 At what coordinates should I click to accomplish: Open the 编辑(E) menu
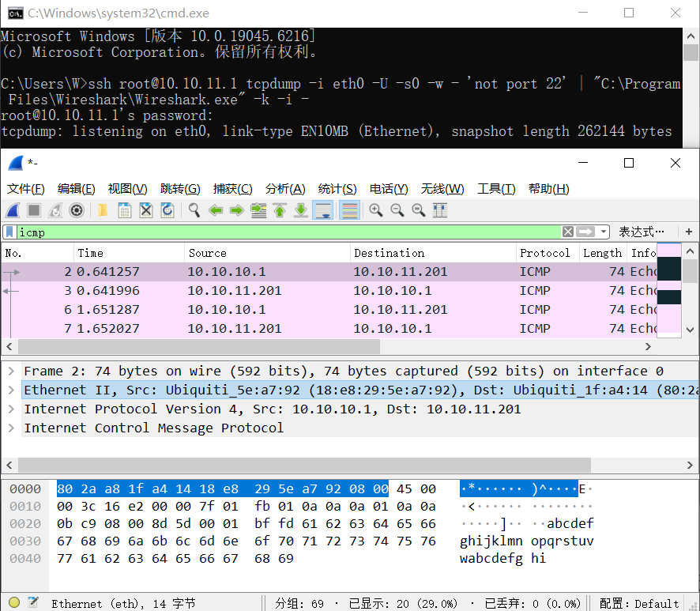tap(77, 188)
